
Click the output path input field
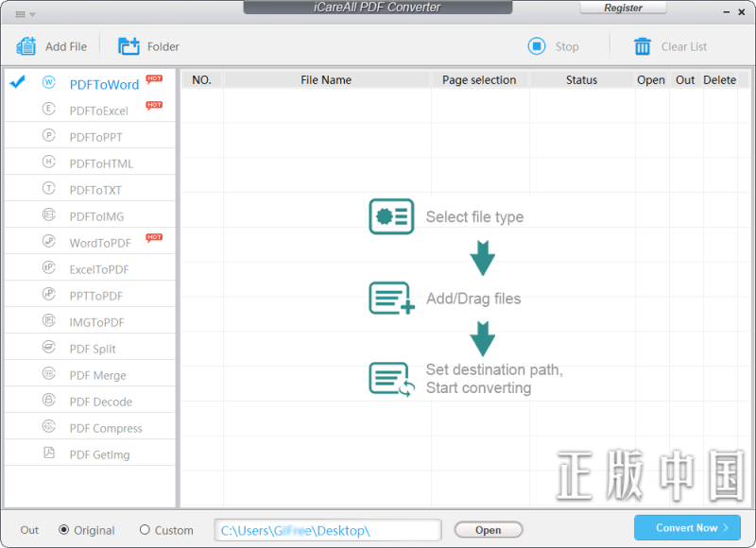pos(328,530)
